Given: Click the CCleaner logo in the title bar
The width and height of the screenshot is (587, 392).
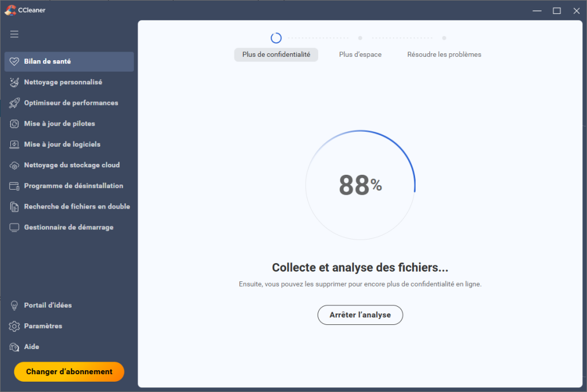Looking at the screenshot, I should click(9, 10).
